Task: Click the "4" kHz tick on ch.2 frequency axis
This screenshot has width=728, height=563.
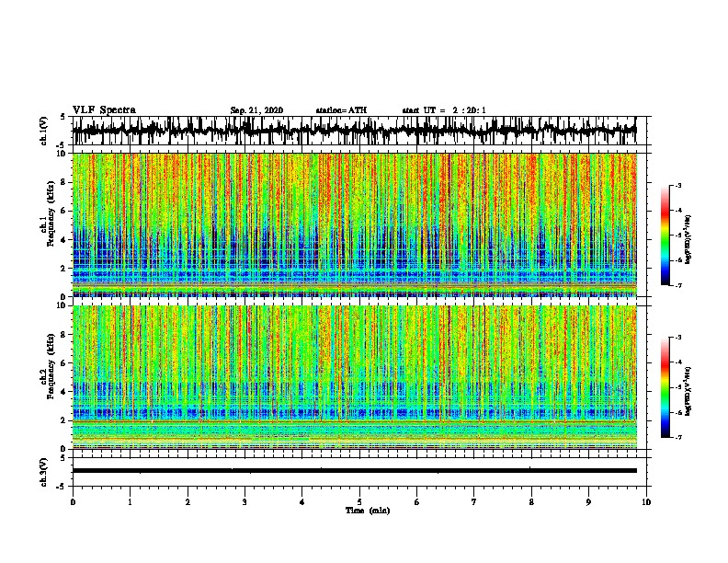Action: tap(64, 392)
